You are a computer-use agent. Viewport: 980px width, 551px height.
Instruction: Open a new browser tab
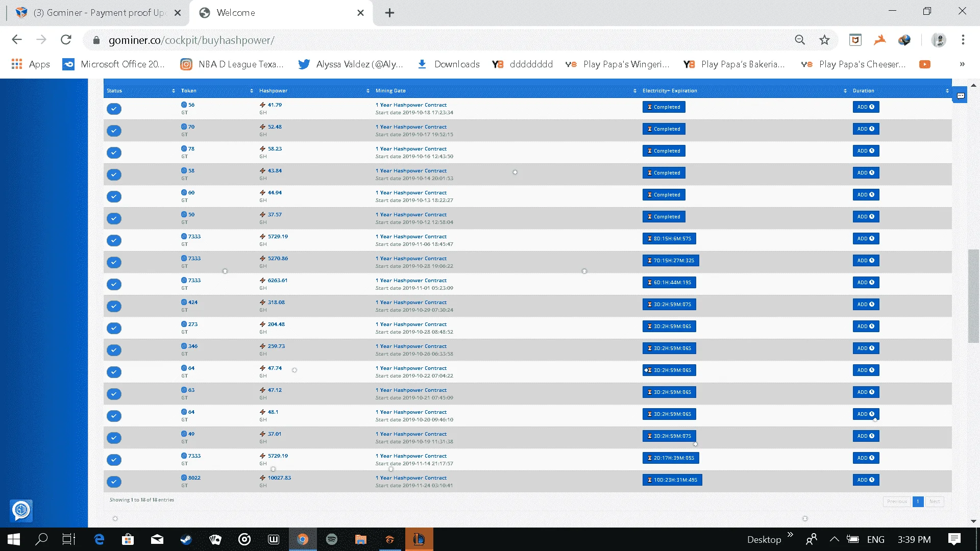coord(389,13)
